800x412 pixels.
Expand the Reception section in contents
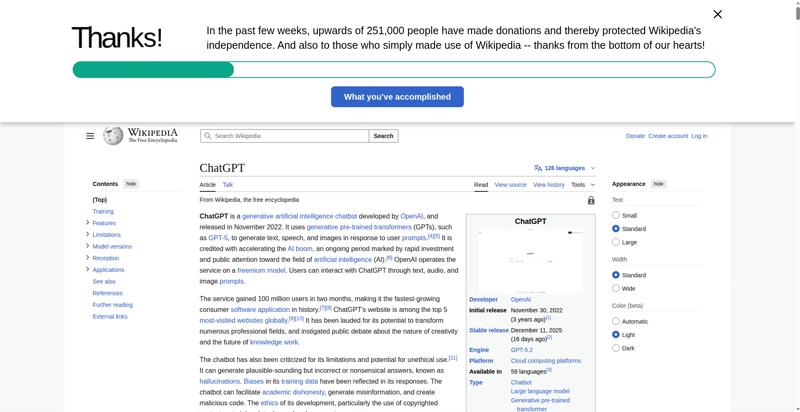(88, 258)
